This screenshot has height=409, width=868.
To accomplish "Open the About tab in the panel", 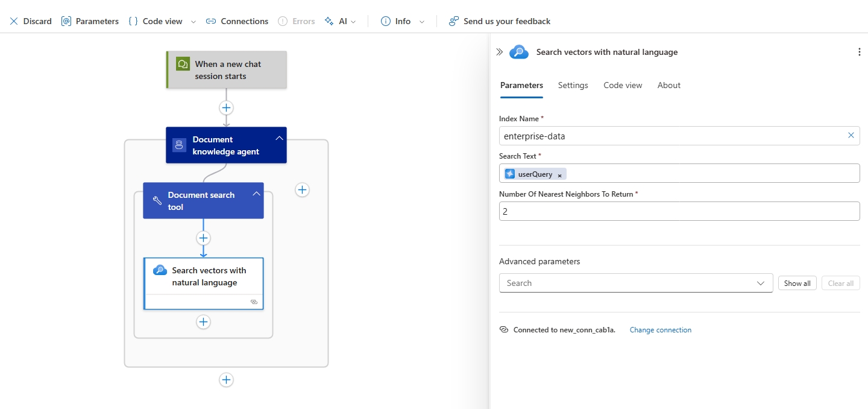I will 668,85.
